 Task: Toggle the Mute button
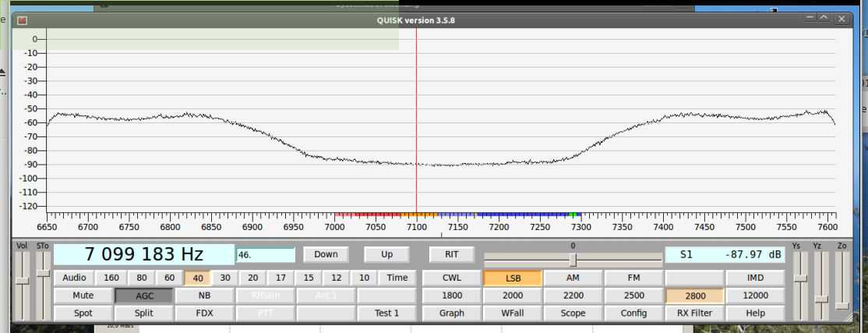83,296
